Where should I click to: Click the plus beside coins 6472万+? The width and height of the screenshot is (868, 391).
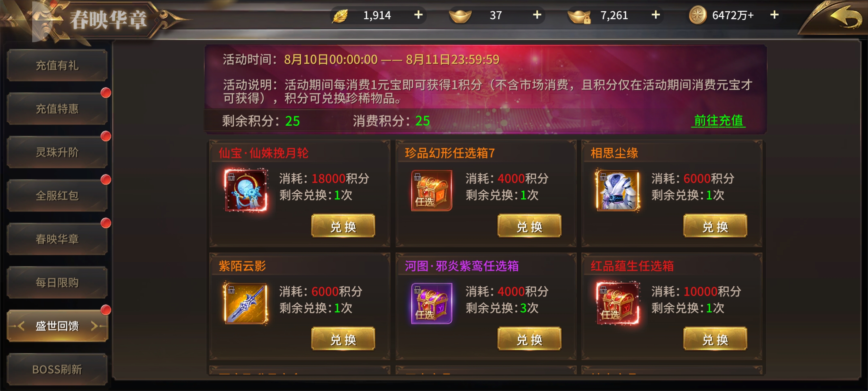[774, 15]
